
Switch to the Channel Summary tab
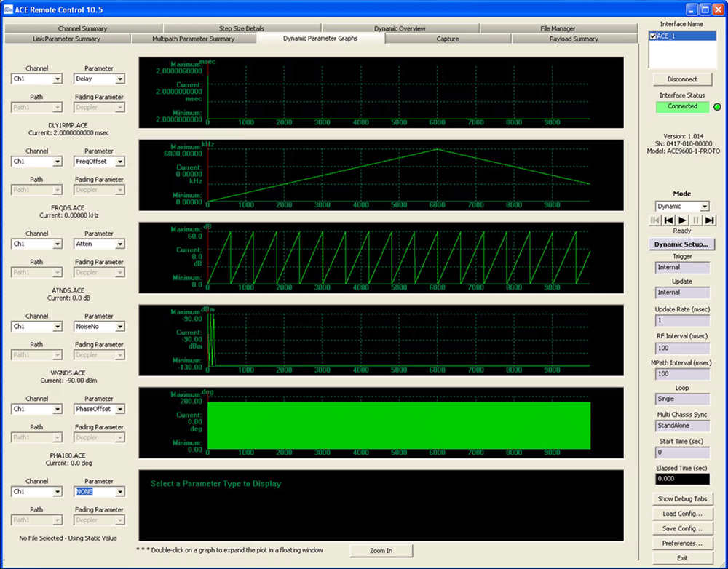pyautogui.click(x=82, y=28)
